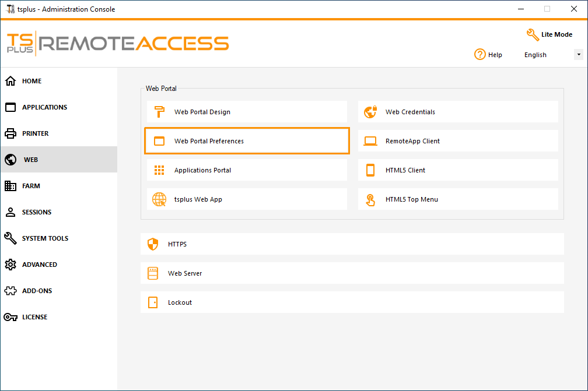The height and width of the screenshot is (391, 588).
Task: Open the SESSIONS section
Action: pyautogui.click(x=35, y=212)
